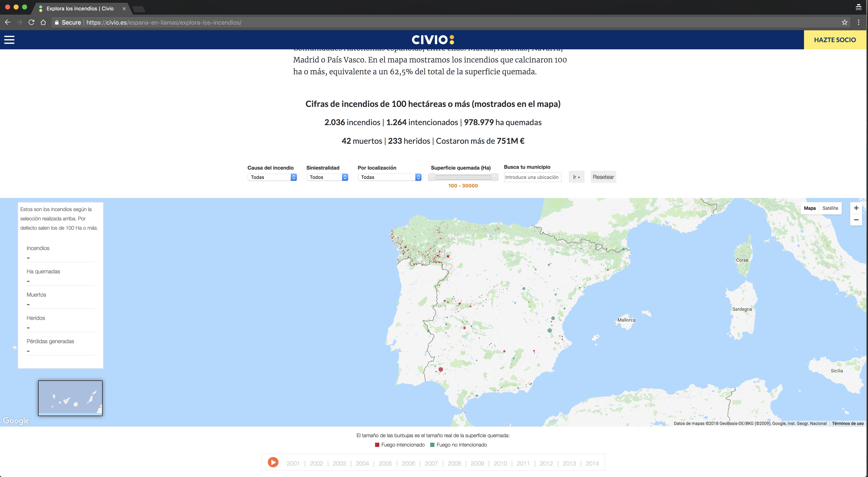Image resolution: width=868 pixels, height=477 pixels.
Task: Select year 2007 in timeline
Action: 431,463
